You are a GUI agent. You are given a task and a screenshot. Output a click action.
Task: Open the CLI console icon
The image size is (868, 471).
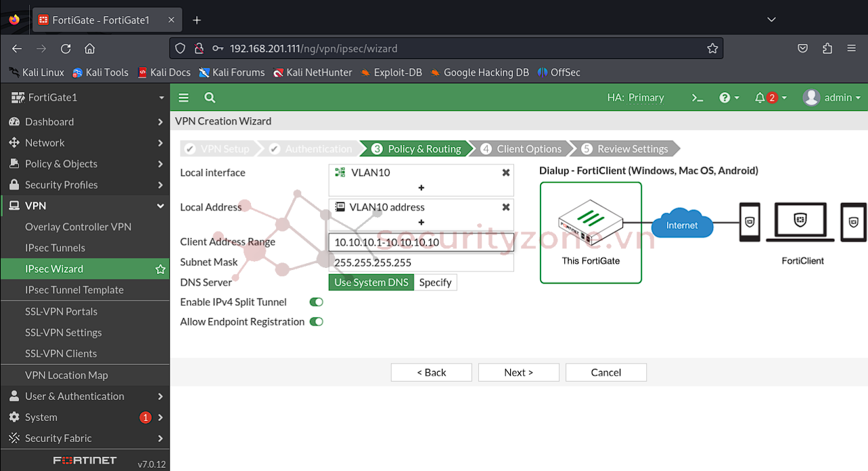[x=698, y=97]
